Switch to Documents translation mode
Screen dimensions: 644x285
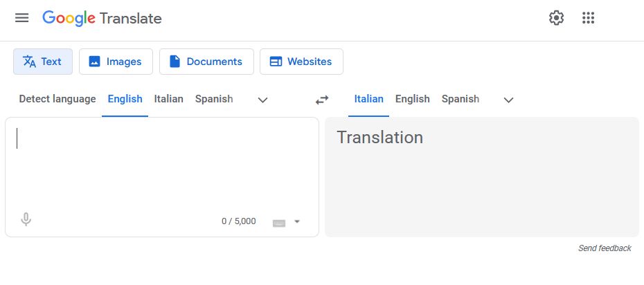206,62
